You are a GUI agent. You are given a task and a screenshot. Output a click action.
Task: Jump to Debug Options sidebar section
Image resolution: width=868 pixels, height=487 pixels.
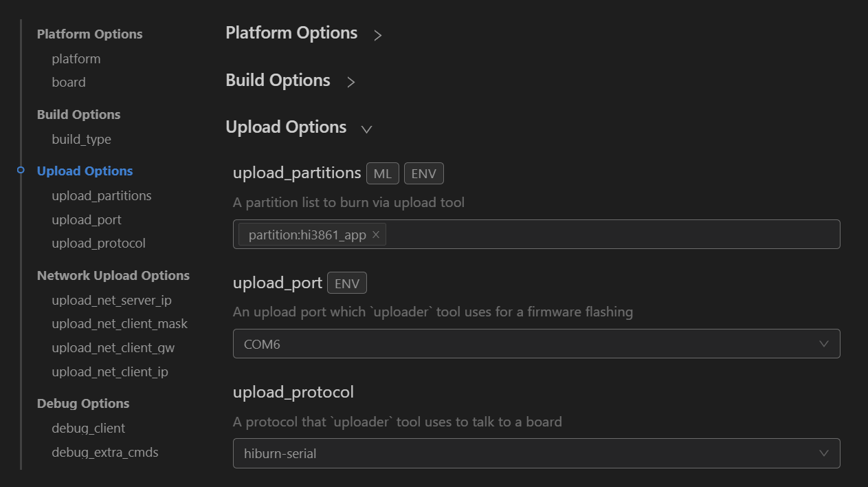[83, 404]
